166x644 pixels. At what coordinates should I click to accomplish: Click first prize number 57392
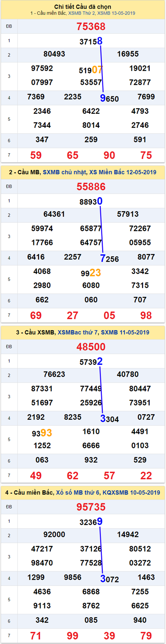[91, 362]
